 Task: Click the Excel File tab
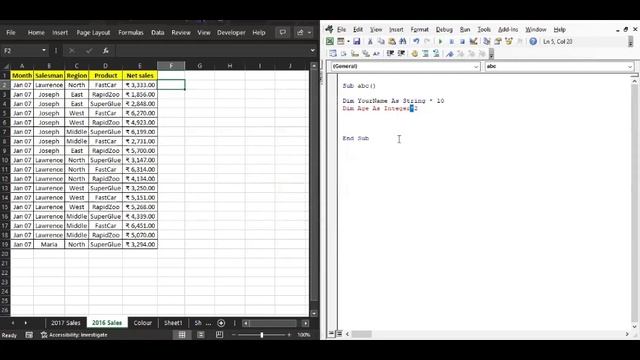11,33
